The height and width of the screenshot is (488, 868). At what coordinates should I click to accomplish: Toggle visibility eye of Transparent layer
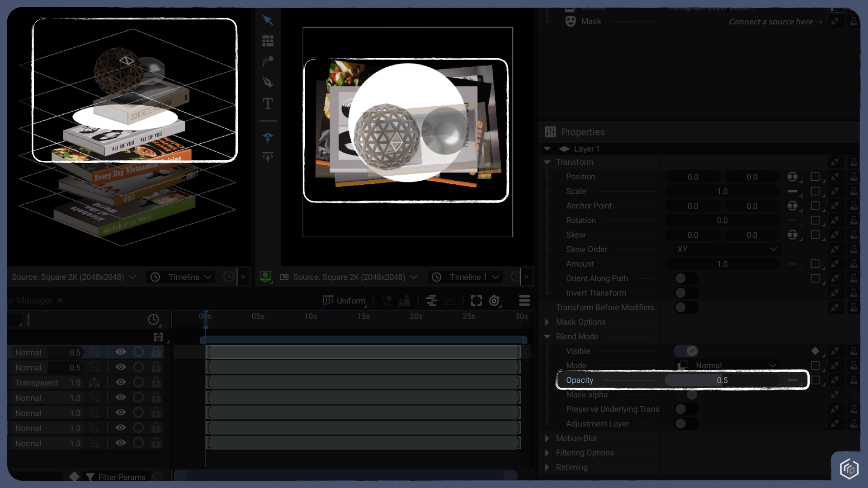pos(121,382)
